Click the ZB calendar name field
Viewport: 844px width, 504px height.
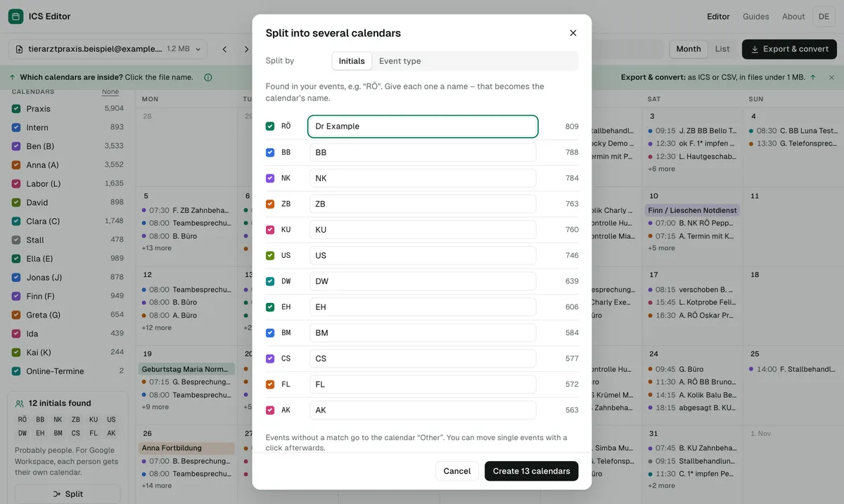pos(423,204)
